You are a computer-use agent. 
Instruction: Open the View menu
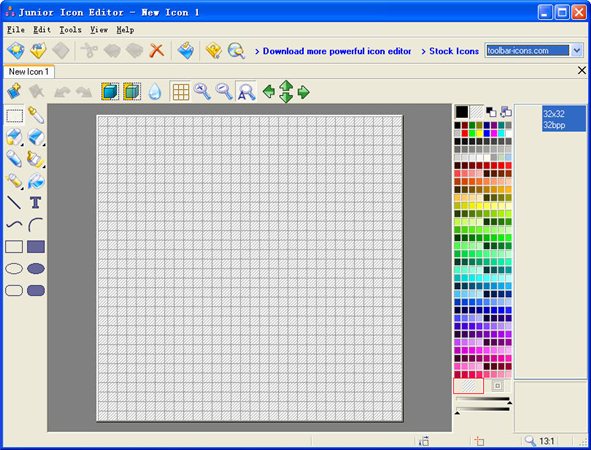tap(99, 29)
